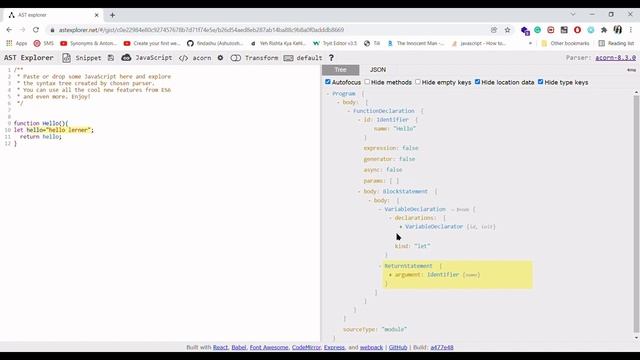This screenshot has width=640, height=360.
Task: Expand the argument: Identifier node
Action: (390, 275)
